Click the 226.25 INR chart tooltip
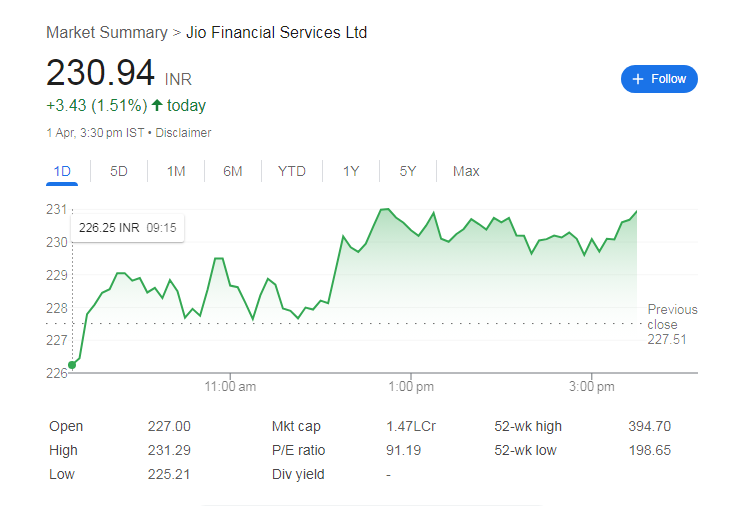The image size is (731, 506). (x=127, y=228)
